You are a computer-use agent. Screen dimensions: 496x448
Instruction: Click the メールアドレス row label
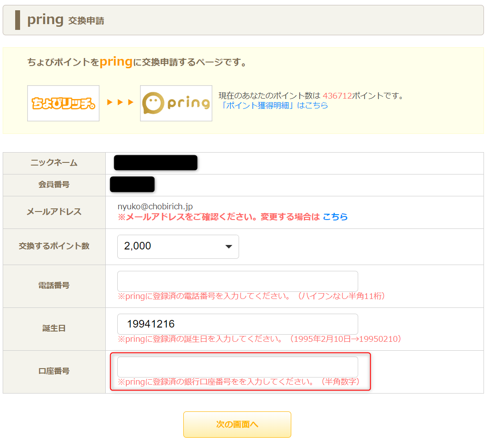[54, 212]
